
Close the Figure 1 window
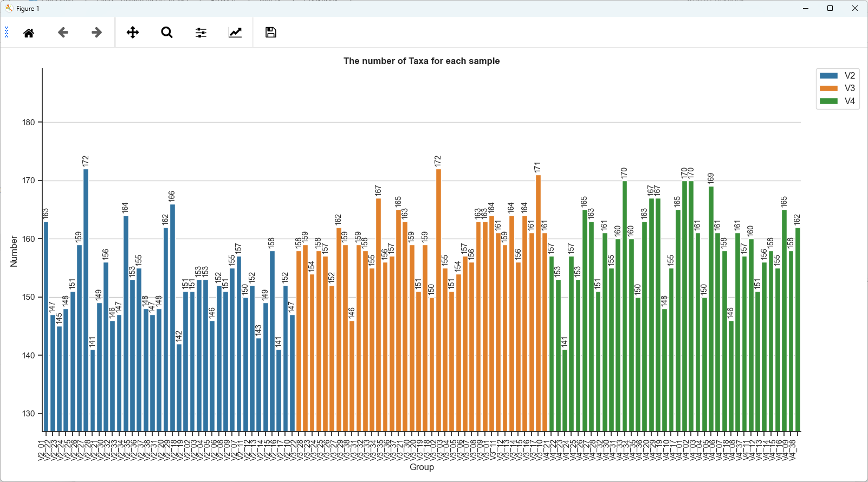(855, 8)
